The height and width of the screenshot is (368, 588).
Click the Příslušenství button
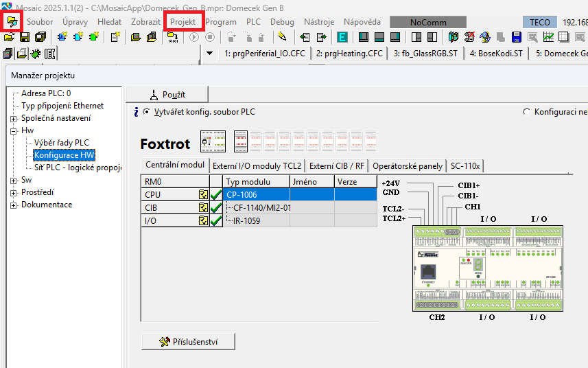pyautogui.click(x=188, y=341)
